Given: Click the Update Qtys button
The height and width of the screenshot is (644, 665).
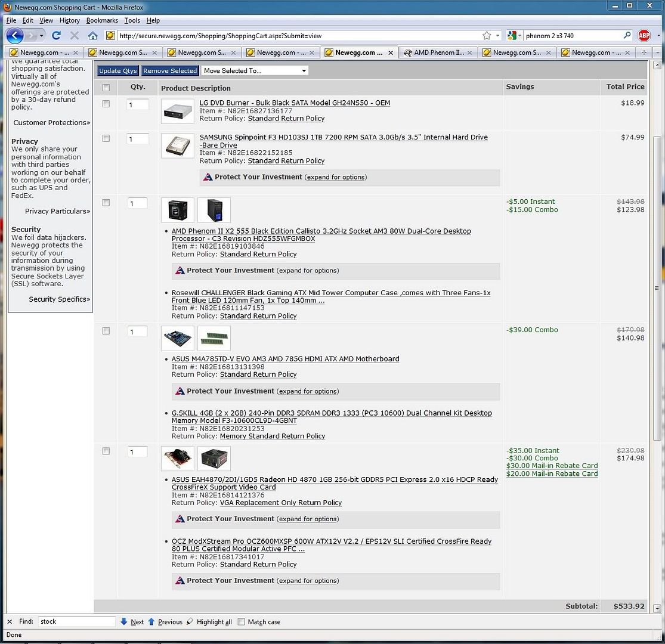Looking at the screenshot, I should click(118, 71).
